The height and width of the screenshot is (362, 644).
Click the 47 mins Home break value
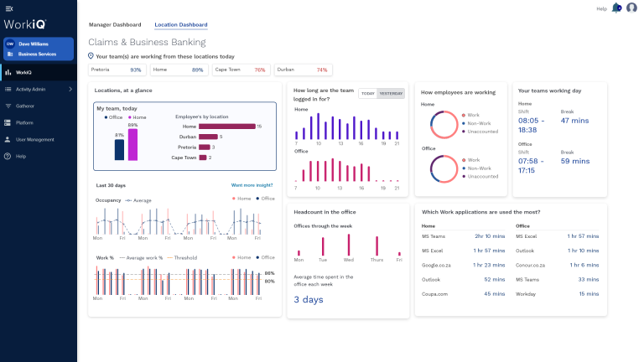574,121
